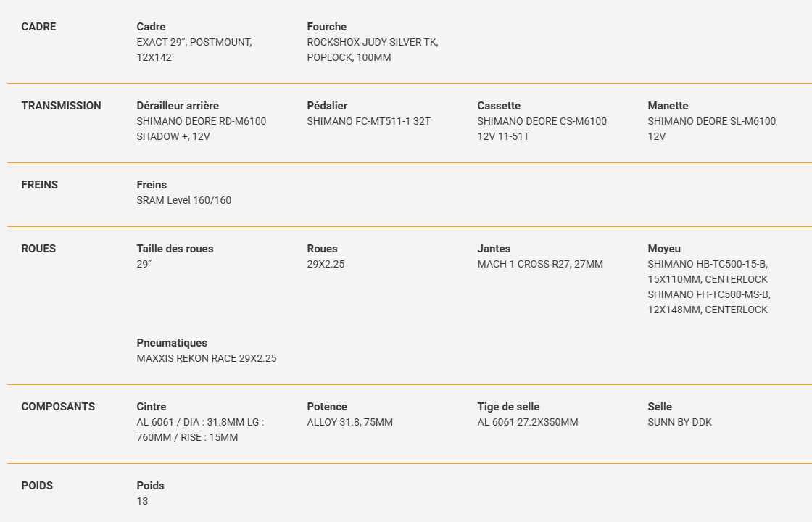The image size is (812, 522).
Task: Select the ROUES section label
Action: click(38, 249)
